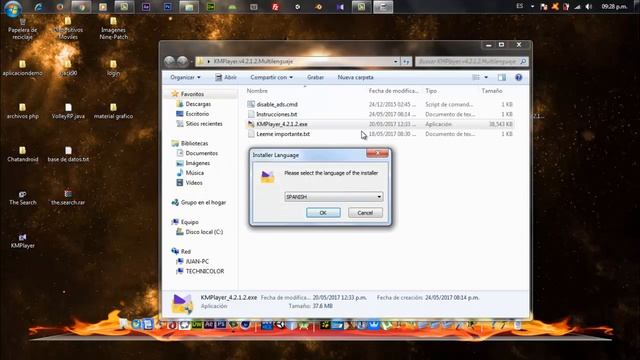Click Grabar in the Explorer toolbar
The width and height of the screenshot is (640, 360).
click(315, 77)
